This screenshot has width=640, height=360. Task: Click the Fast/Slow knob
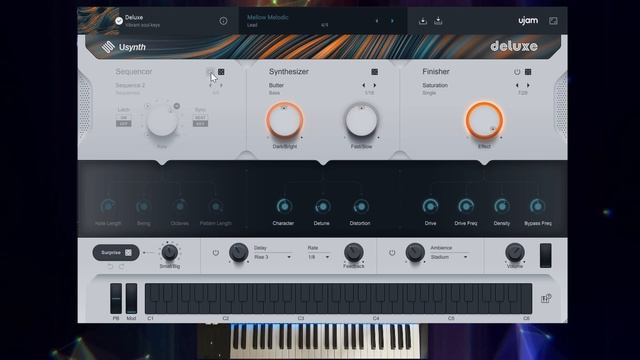(361, 120)
